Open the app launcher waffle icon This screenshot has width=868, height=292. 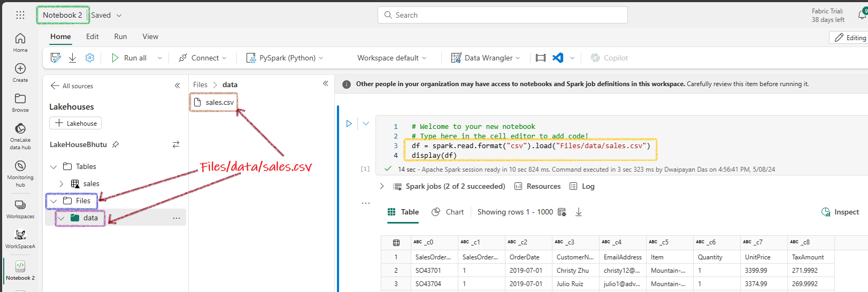(x=20, y=15)
